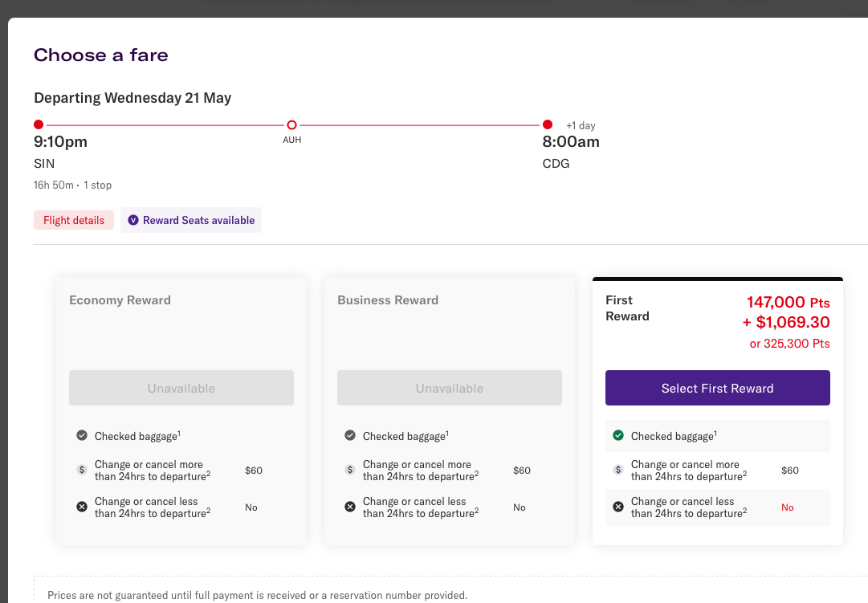The image size is (868, 603).
Task: Click the '9:10pm' departure time
Action: [x=60, y=142]
